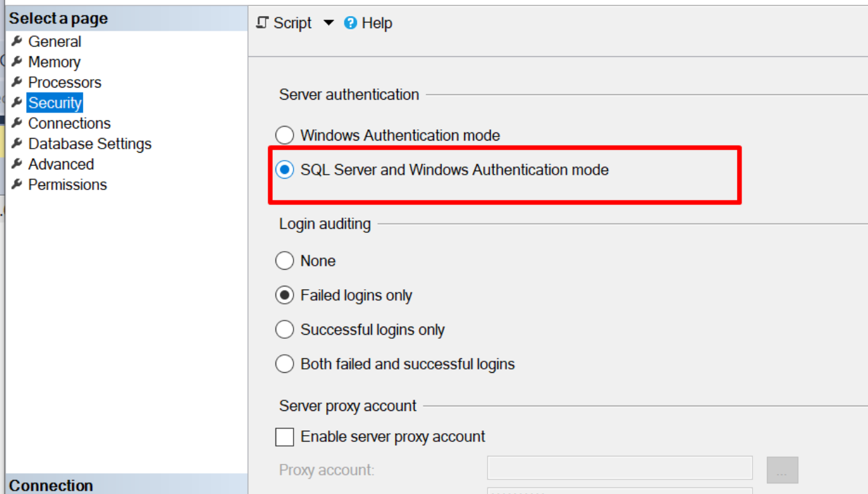Click the wrench icon beside General
This screenshot has height=494, width=868.
pos(17,42)
